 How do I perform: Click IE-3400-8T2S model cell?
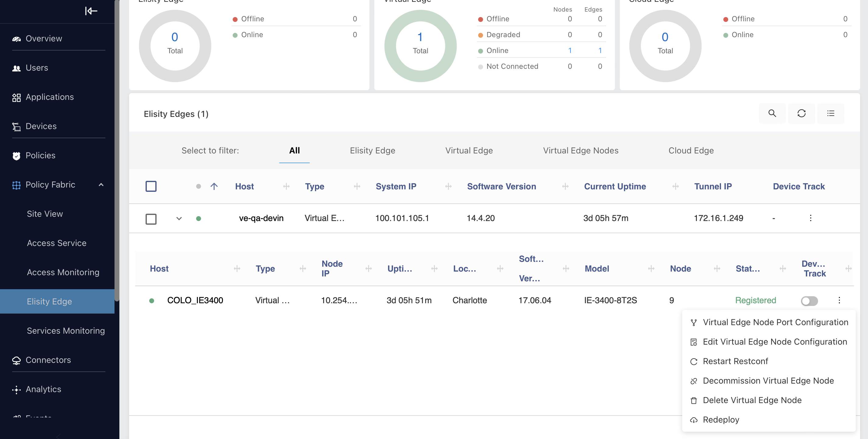click(x=610, y=300)
